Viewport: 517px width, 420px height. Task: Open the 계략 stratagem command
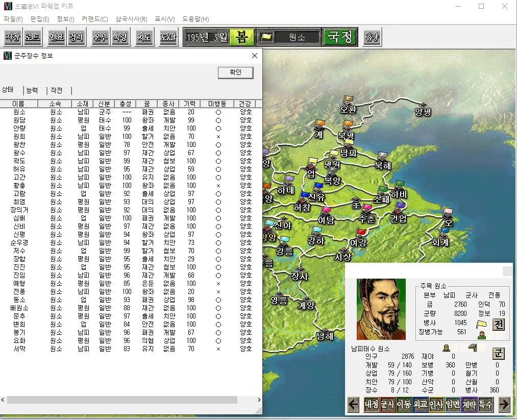click(x=469, y=404)
